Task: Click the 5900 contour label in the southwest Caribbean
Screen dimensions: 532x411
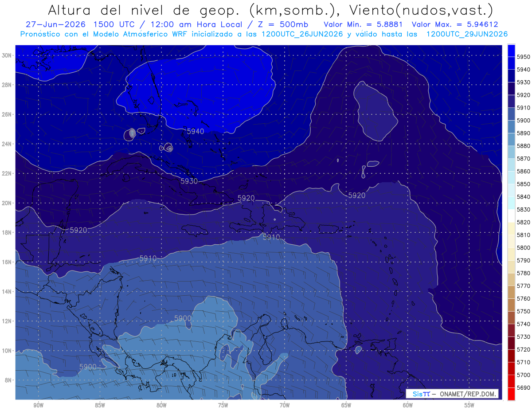Action: (x=183, y=318)
